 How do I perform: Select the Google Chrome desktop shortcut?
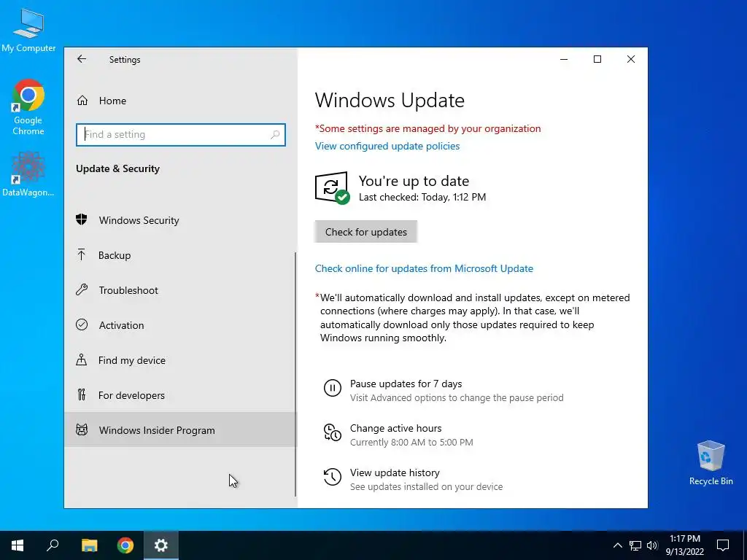tap(28, 107)
